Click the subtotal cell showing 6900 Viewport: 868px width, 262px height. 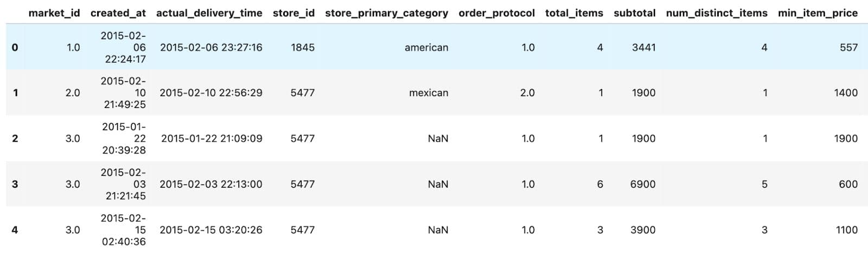click(642, 184)
